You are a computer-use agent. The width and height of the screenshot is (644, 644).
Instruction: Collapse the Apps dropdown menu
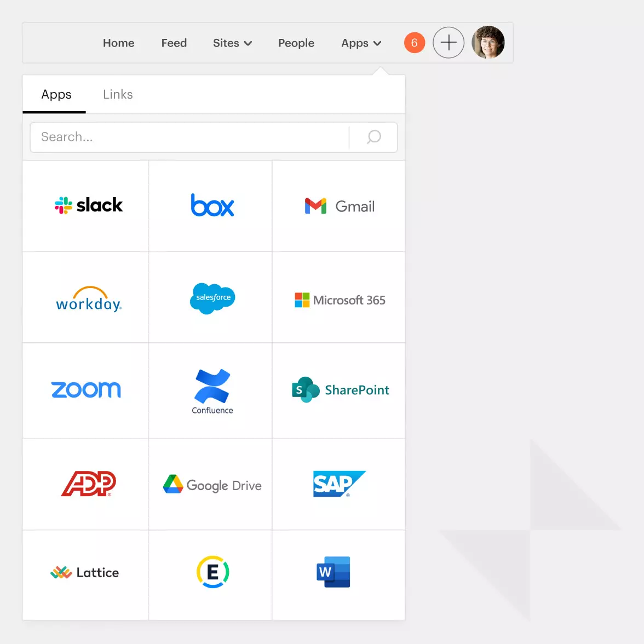(361, 43)
